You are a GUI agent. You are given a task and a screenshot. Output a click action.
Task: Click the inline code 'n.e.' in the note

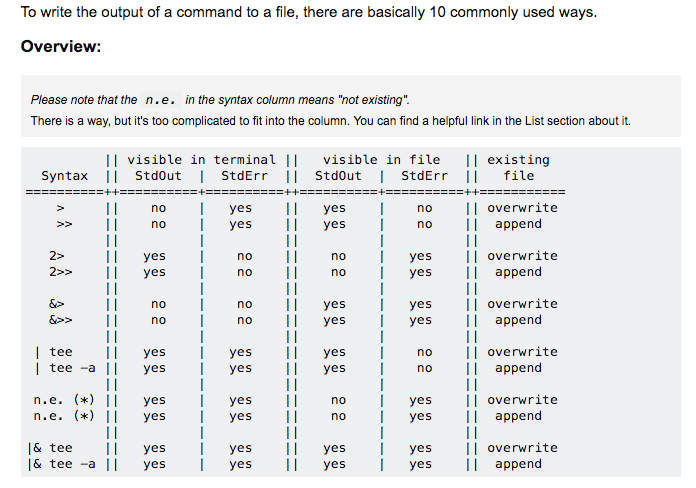click(161, 99)
